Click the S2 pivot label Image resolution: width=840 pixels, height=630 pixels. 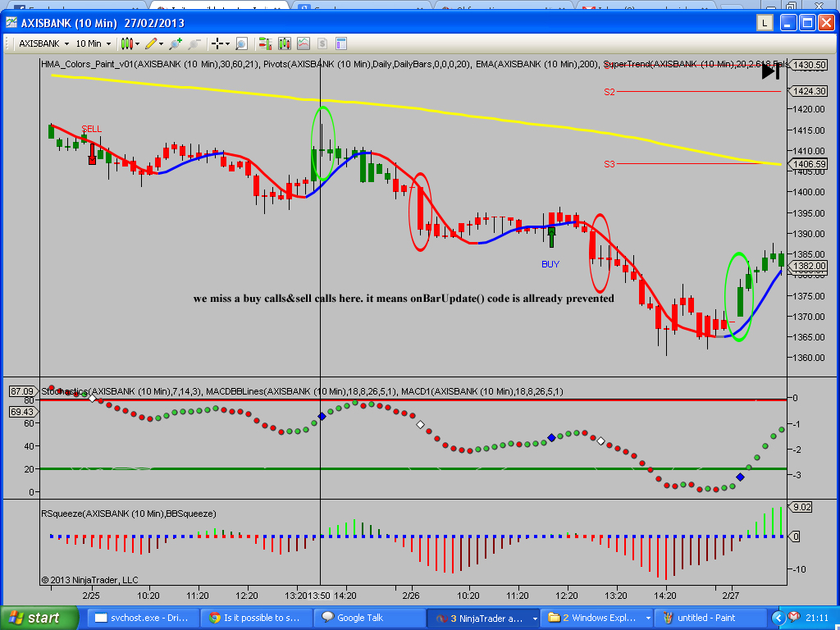point(609,92)
